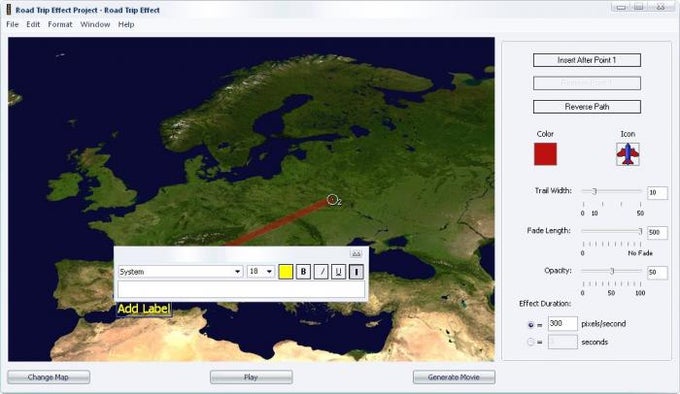The width and height of the screenshot is (680, 394).
Task: Open the Window menu
Action: click(95, 24)
